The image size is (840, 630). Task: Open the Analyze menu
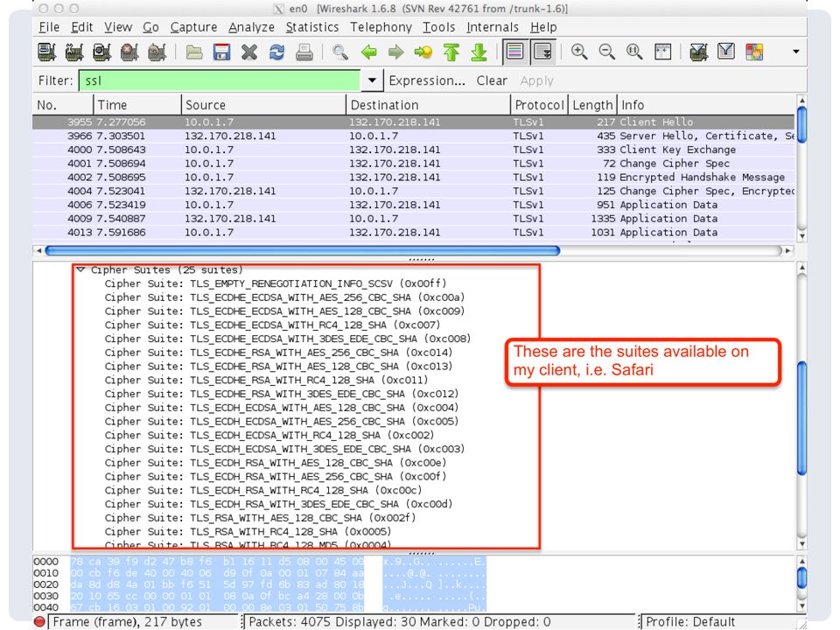pyautogui.click(x=252, y=27)
